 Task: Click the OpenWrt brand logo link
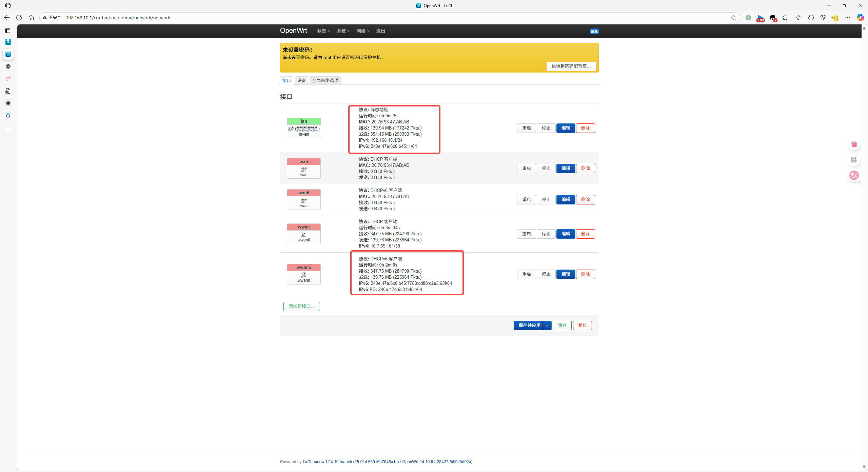[x=293, y=31]
